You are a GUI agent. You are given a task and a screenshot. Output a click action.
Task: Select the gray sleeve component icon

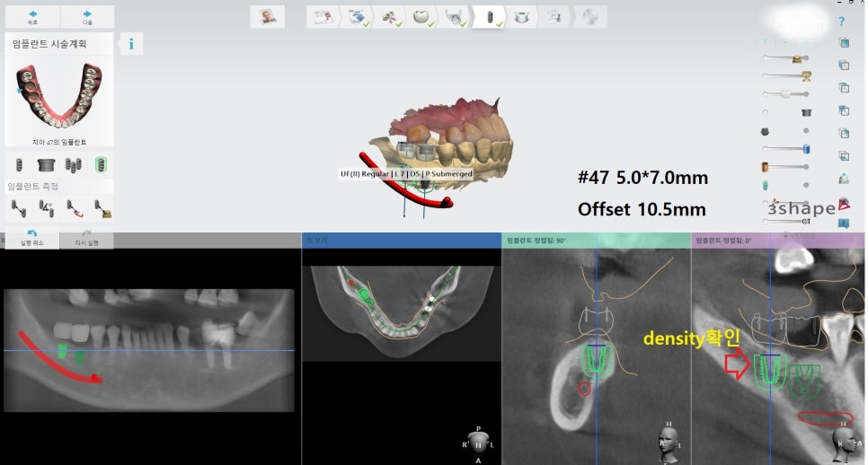click(x=47, y=165)
